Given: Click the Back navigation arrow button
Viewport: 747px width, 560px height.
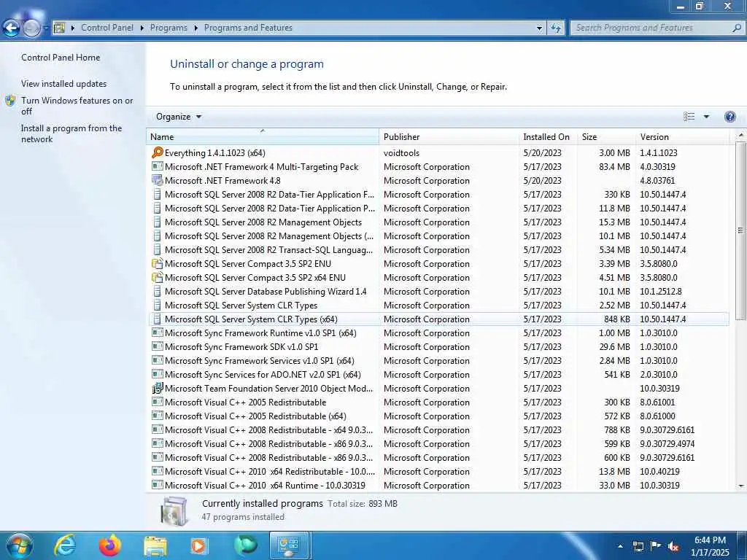Looking at the screenshot, I should point(12,28).
